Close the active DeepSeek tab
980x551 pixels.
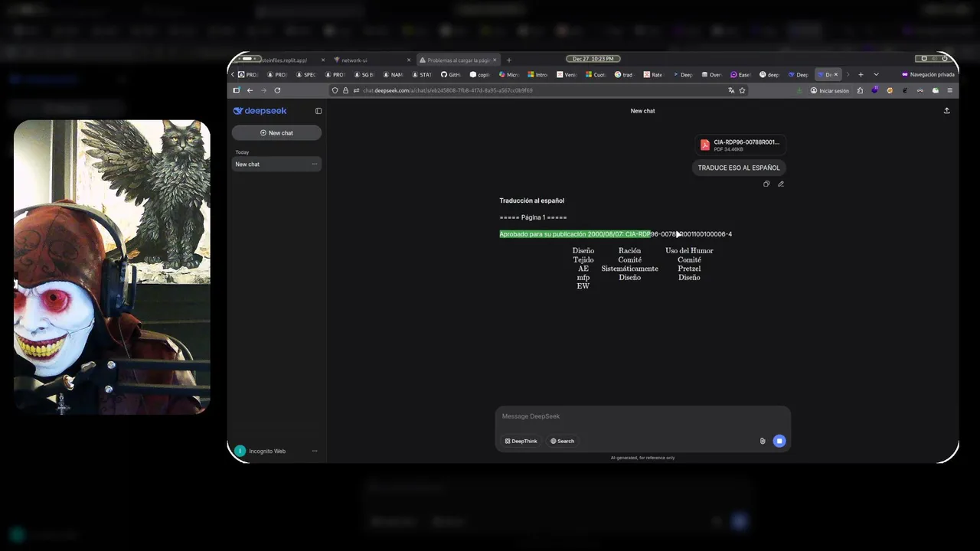tap(836, 75)
